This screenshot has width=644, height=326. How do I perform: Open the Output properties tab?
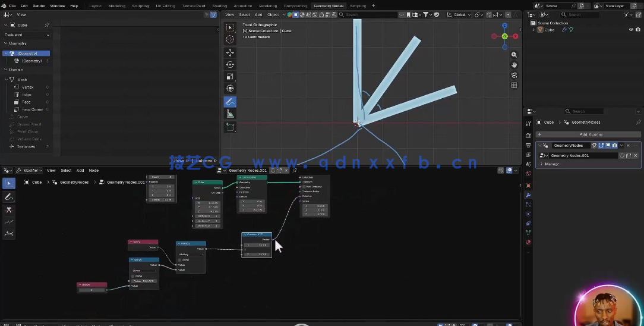pos(528,145)
